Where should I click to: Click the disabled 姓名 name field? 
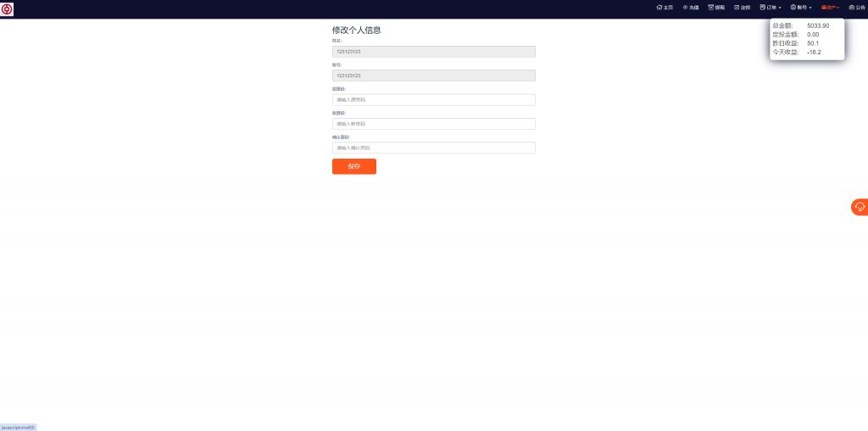(x=433, y=52)
